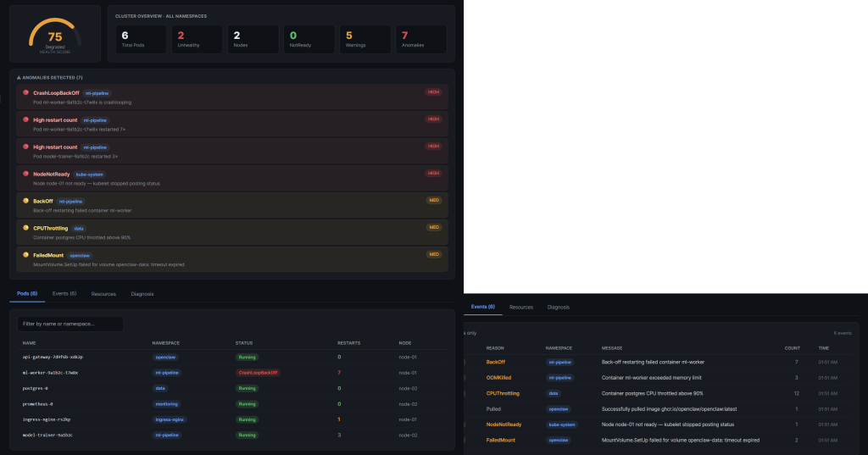Select the Unhealthy pods summary card
868x455 pixels.
coord(196,39)
